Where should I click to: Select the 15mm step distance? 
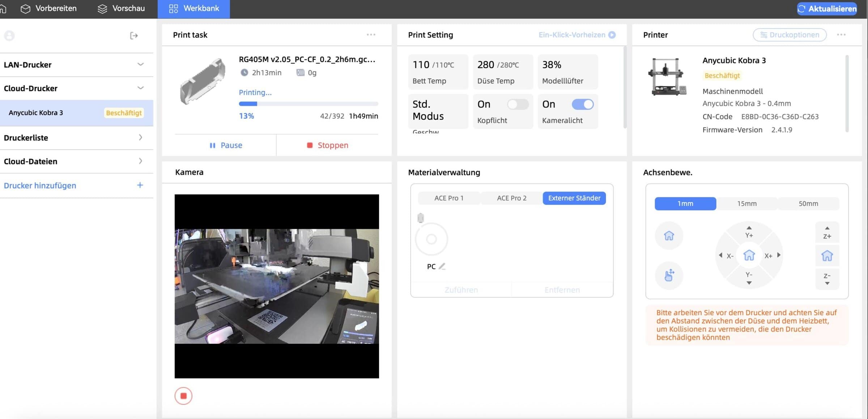point(746,204)
